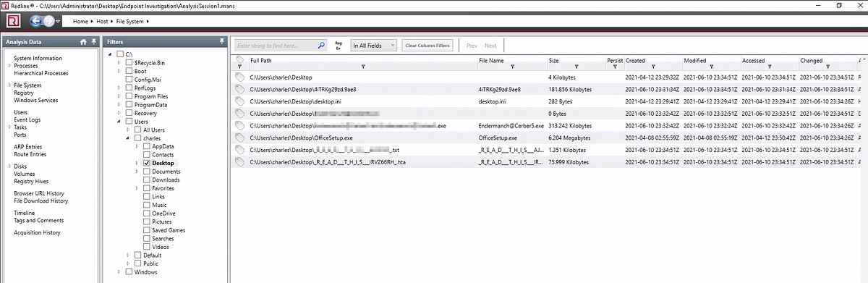868x283 pixels.
Task: Open filter funnel under Modified column
Action: pos(712,67)
